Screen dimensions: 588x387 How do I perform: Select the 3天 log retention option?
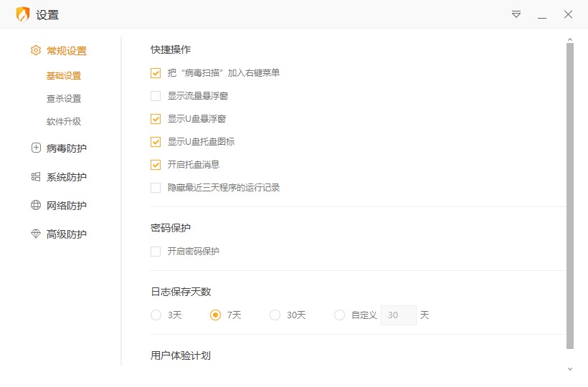point(156,315)
